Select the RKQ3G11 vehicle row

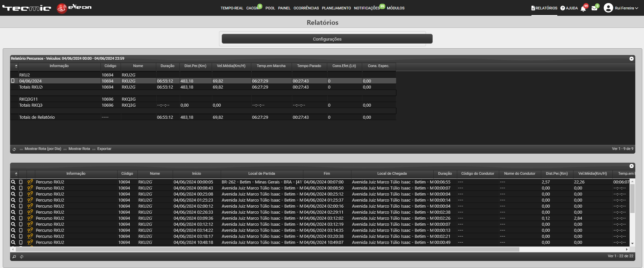[203, 99]
